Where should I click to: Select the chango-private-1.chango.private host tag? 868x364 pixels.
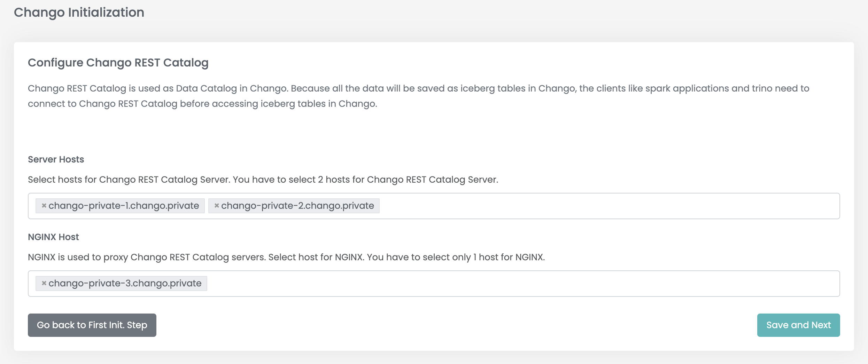point(124,206)
